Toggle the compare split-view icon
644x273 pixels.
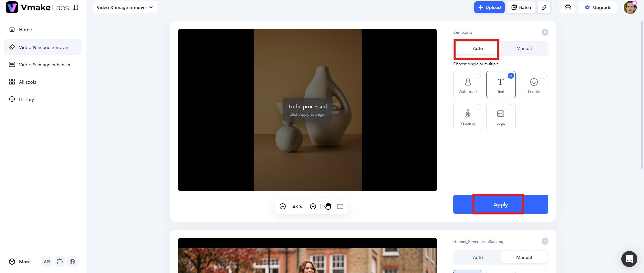coord(340,206)
